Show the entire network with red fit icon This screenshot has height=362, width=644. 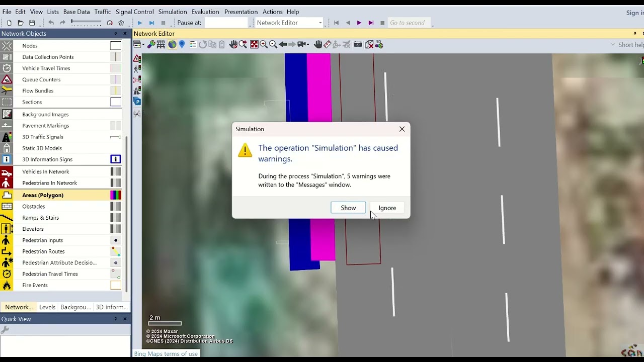pyautogui.click(x=254, y=44)
